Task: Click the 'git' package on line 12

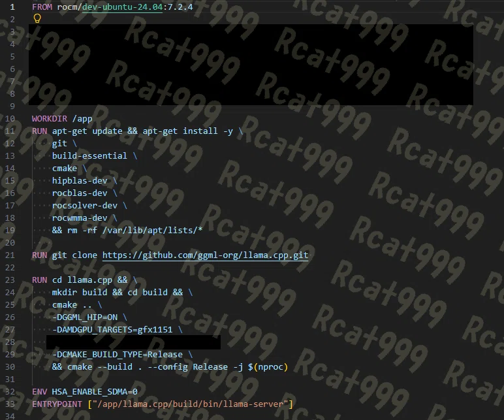Action: 59,144
